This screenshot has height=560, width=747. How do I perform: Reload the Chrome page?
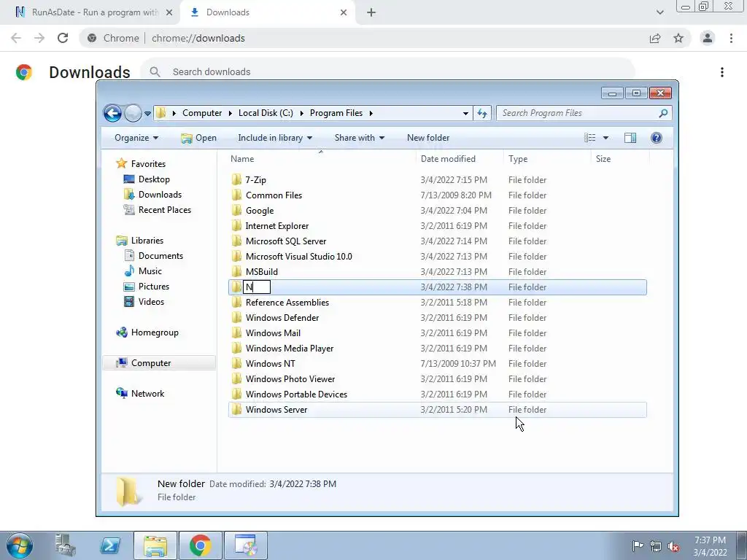[63, 38]
